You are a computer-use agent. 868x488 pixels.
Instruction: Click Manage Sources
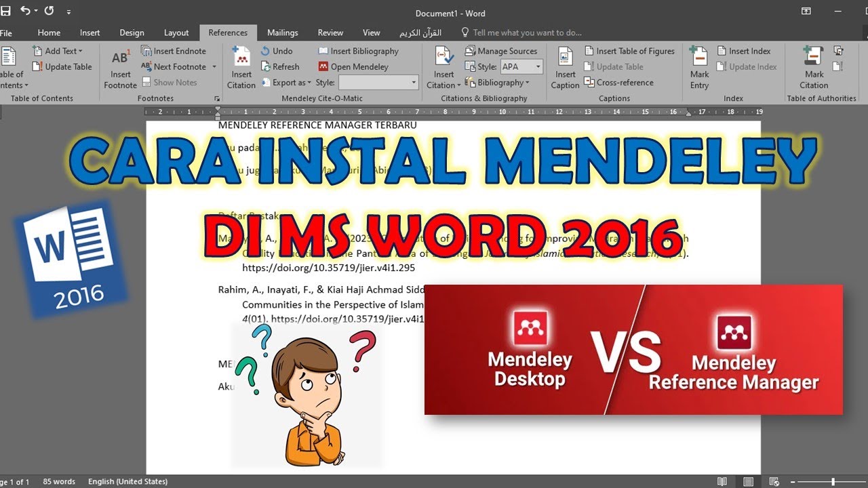[501, 51]
